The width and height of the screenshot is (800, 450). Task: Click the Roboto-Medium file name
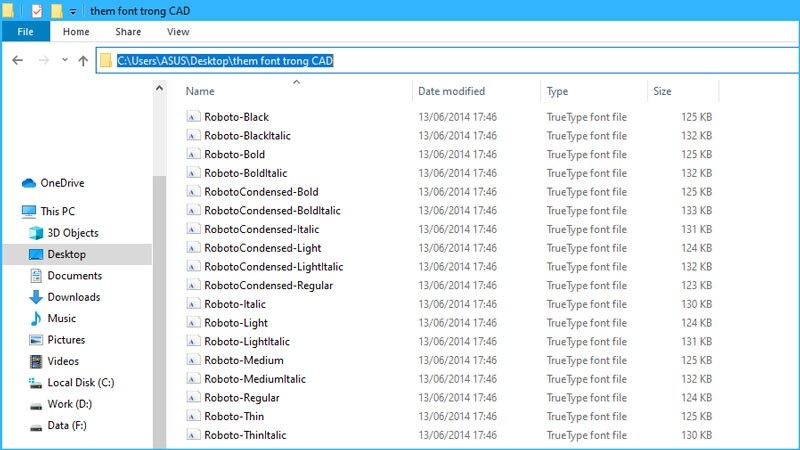(244, 360)
